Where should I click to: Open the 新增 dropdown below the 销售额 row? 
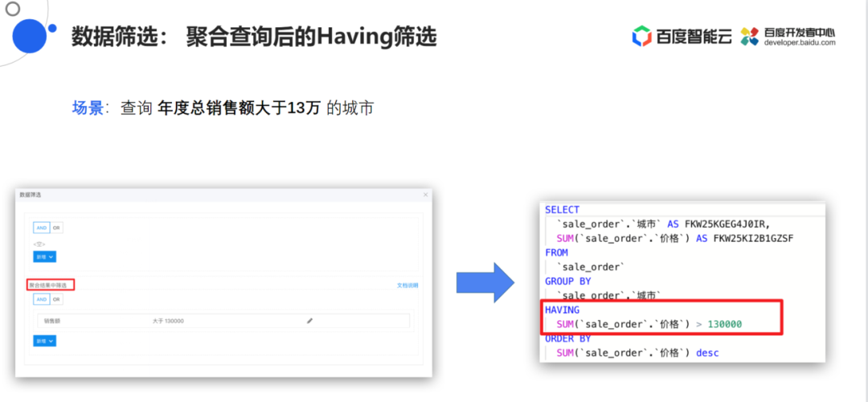coord(45,341)
